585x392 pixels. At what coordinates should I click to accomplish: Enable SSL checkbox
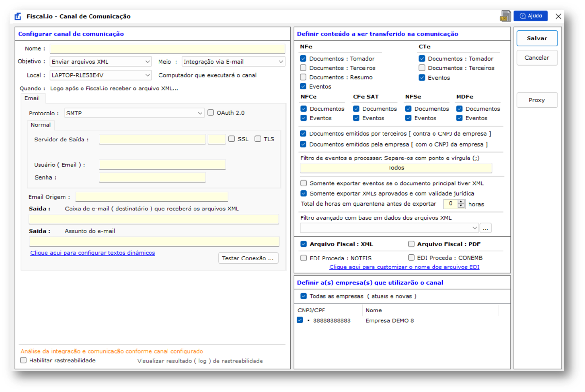click(232, 139)
